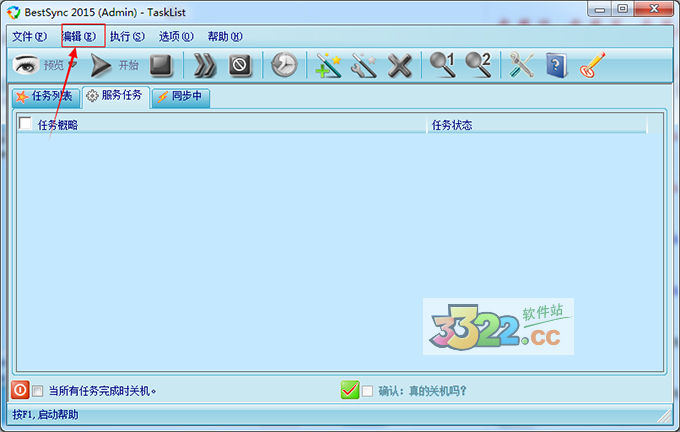
Task: Open the 执行 (S) menu
Action: pyautogui.click(x=127, y=36)
